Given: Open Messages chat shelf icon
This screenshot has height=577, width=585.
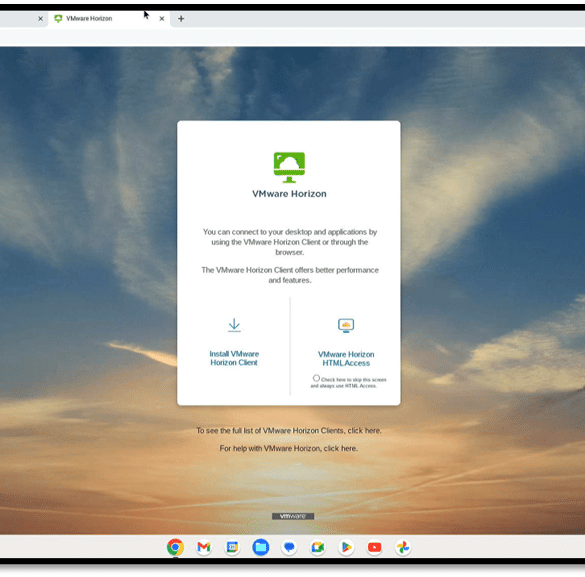Looking at the screenshot, I should [x=289, y=547].
